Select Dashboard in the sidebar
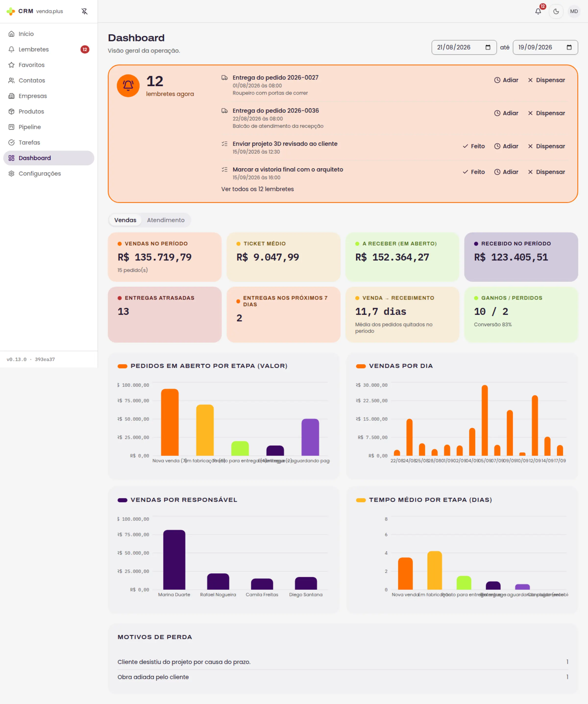Image resolution: width=588 pixels, height=704 pixels. click(x=49, y=158)
